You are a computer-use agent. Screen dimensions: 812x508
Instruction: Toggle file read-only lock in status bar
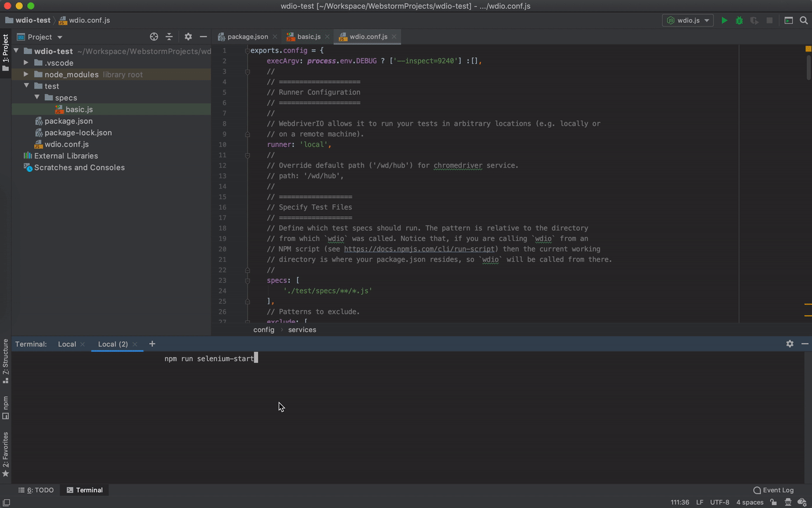(773, 502)
